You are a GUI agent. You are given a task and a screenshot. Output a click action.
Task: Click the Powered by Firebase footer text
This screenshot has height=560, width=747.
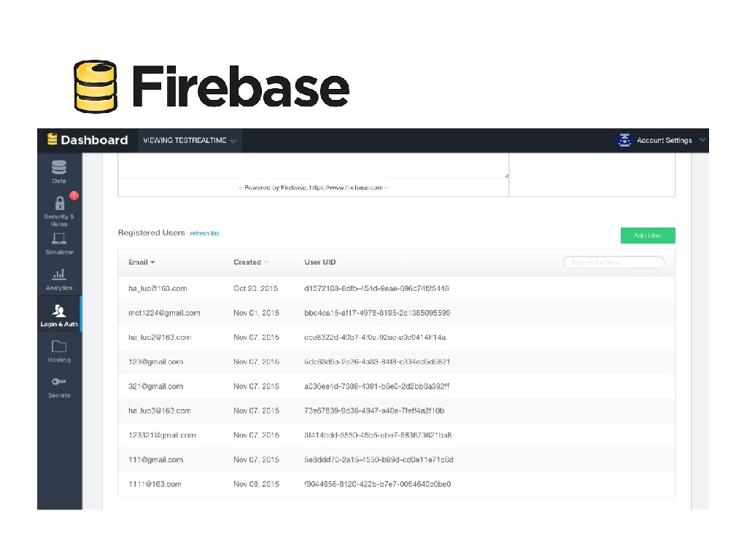(314, 187)
